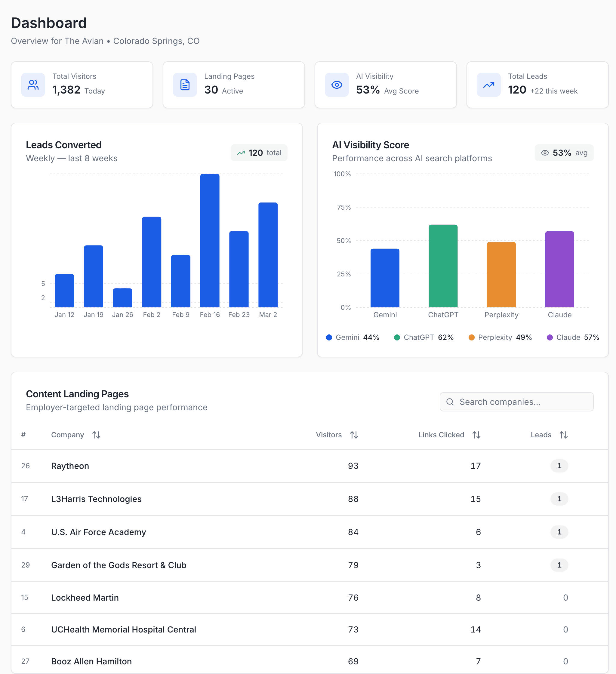Click the Raytheon leads badge showing 1
This screenshot has width=616, height=674.
[x=559, y=466]
